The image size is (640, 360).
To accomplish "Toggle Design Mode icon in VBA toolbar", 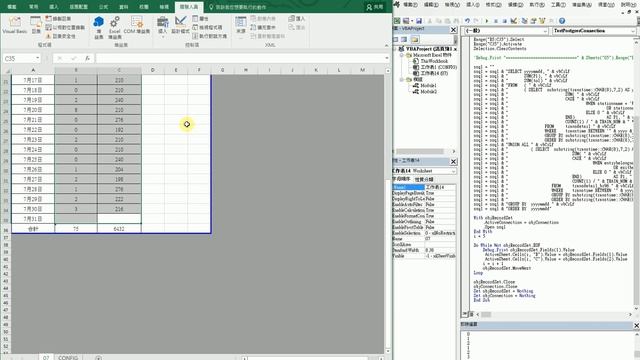I will pyautogui.click(x=513, y=20).
